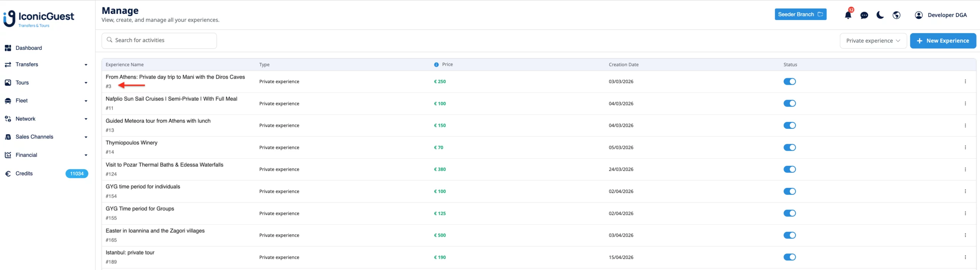980x270 pixels.
Task: Disable the Diros Caves experience status
Action: pos(789,81)
